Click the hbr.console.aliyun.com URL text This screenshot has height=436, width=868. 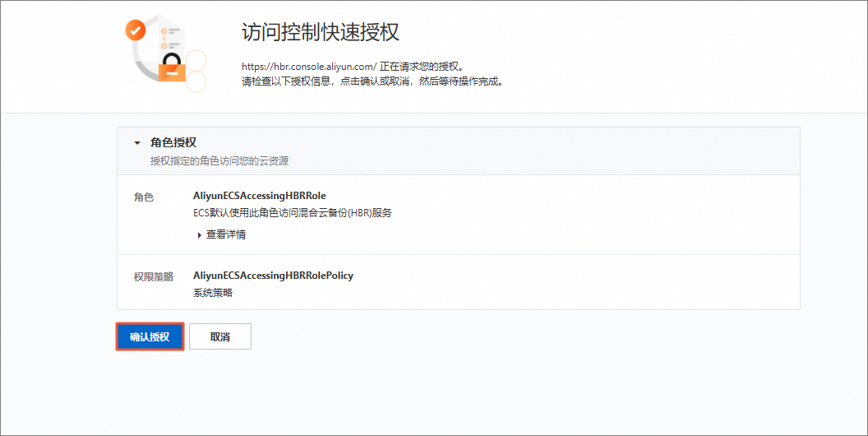coord(309,67)
